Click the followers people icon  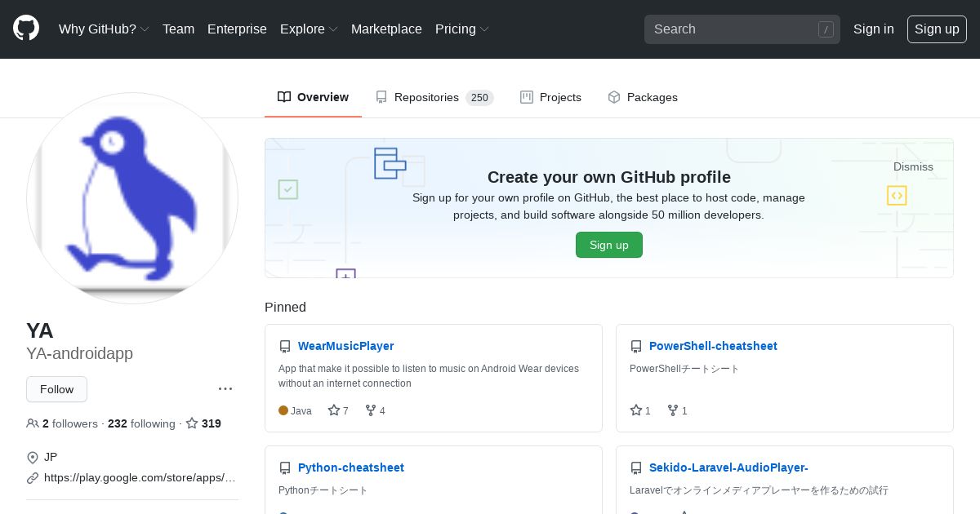[x=33, y=423]
